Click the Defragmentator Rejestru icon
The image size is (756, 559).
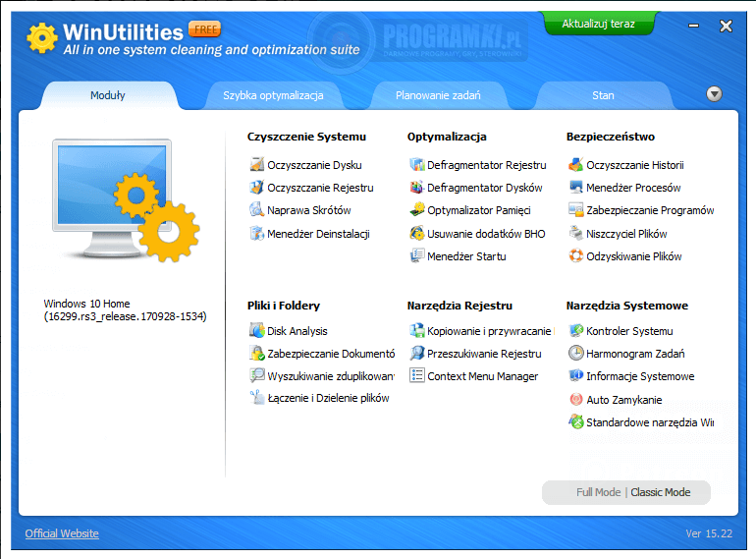(416, 164)
